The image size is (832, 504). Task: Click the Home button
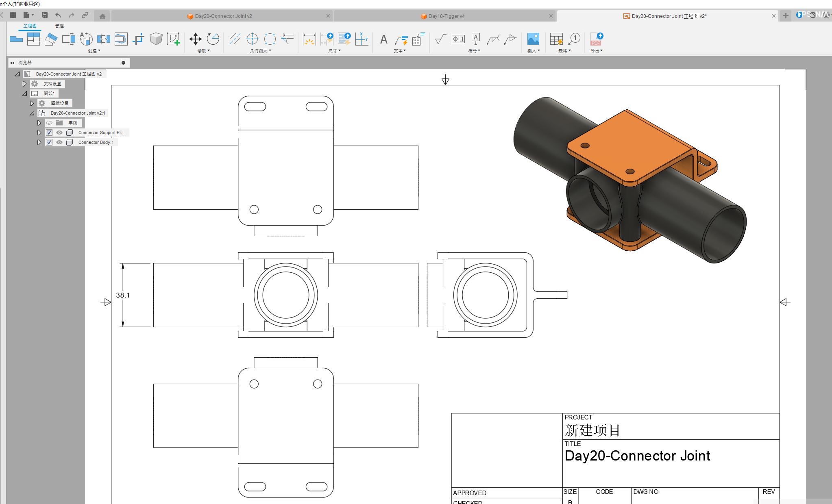[102, 16]
